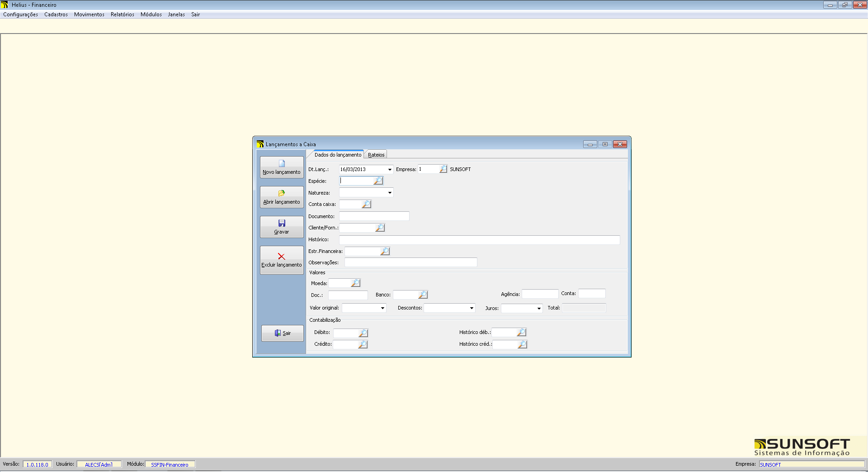The width and height of the screenshot is (868, 472).
Task: Open the Descontos dropdown arrow
Action: click(x=472, y=308)
